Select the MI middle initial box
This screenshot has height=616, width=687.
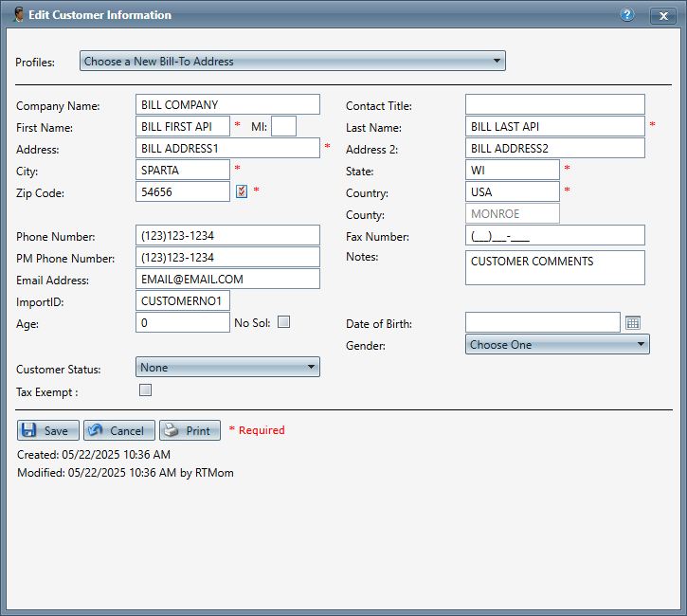(283, 126)
